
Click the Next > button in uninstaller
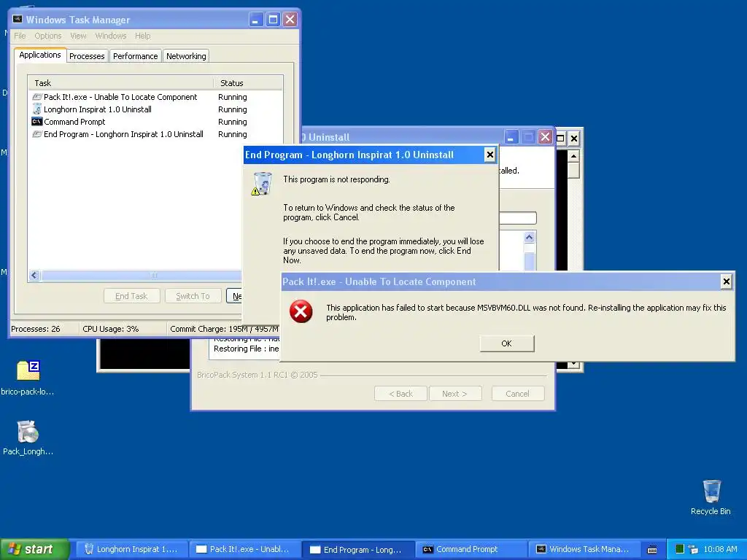pyautogui.click(x=455, y=394)
